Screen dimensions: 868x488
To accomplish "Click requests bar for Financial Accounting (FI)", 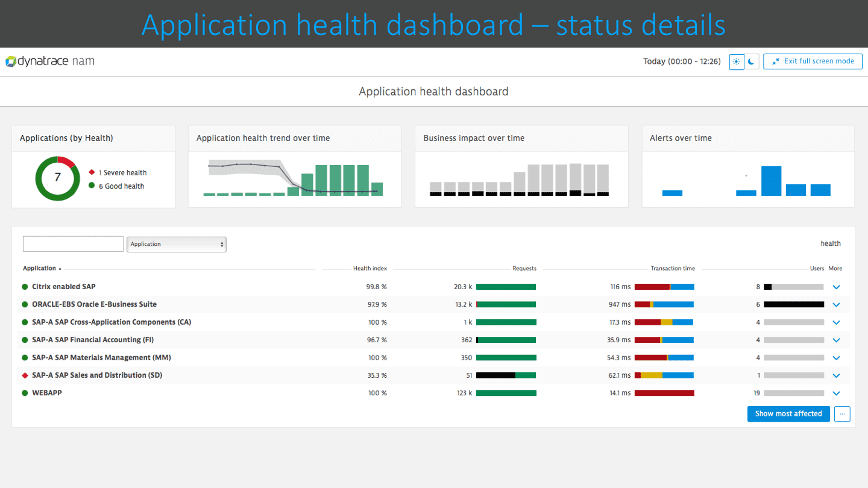I will point(506,340).
